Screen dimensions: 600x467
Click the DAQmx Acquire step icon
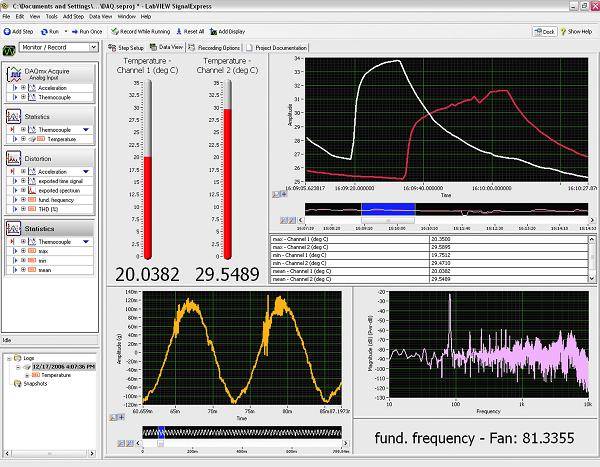14,73
